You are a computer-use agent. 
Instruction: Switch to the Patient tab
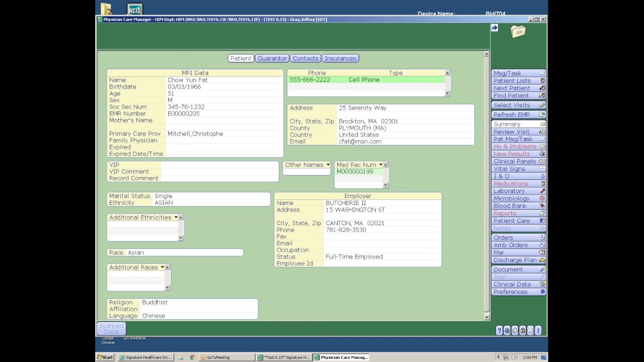(x=241, y=58)
